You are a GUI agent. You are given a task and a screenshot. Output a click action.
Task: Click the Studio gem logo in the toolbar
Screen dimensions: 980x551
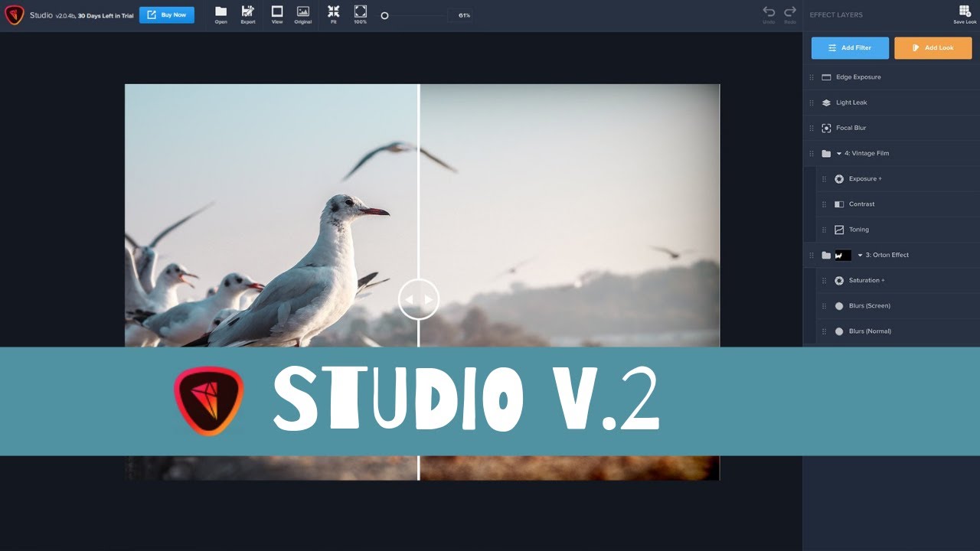15,15
